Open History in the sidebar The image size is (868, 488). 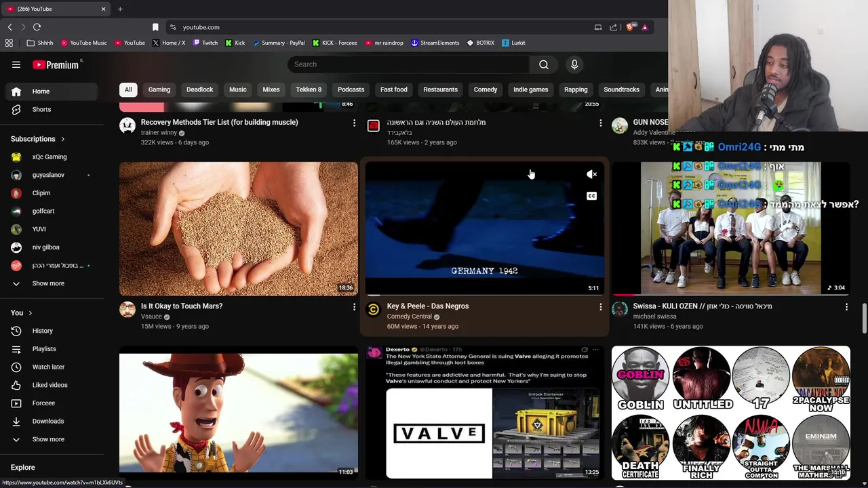53,331
